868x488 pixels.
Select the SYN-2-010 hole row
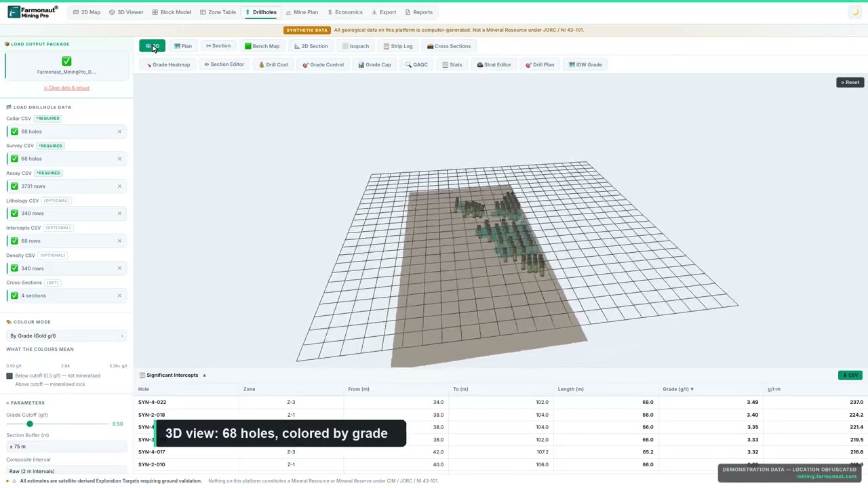pyautogui.click(x=500, y=464)
